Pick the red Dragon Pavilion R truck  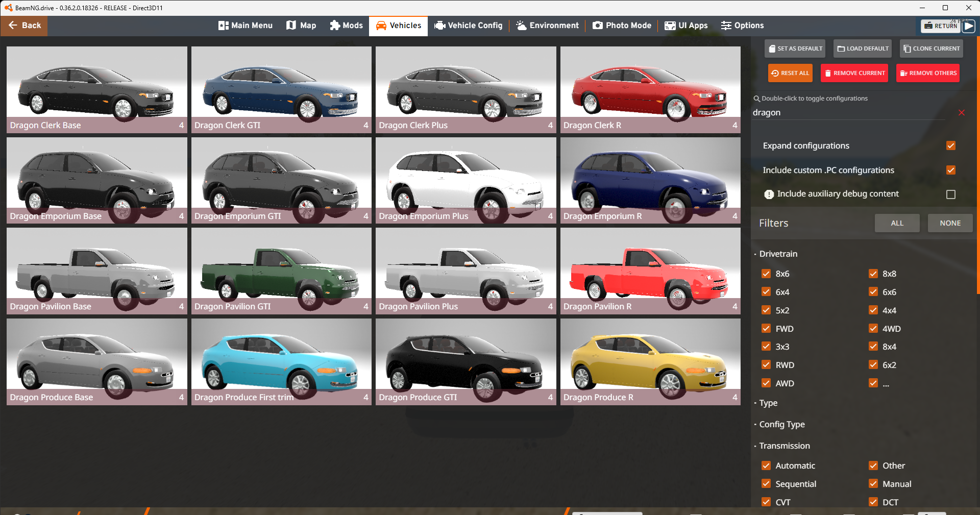[650, 271]
